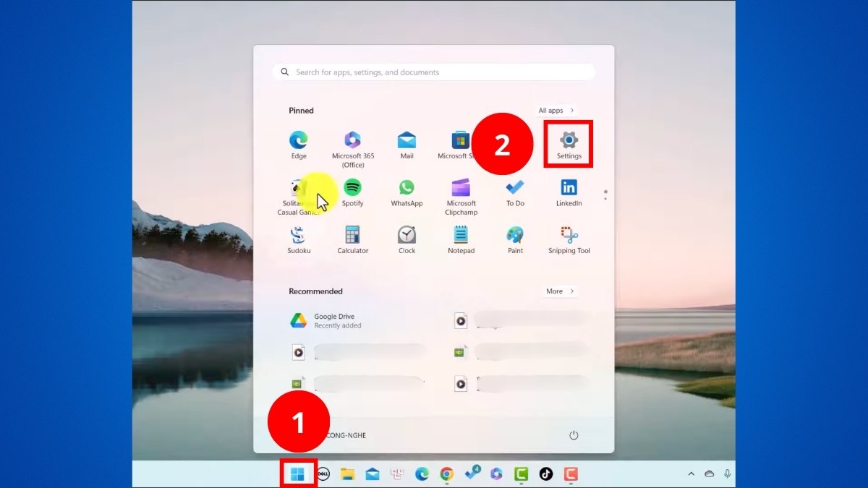
Task: Open the orange Snagit taskbar icon
Action: 571,474
